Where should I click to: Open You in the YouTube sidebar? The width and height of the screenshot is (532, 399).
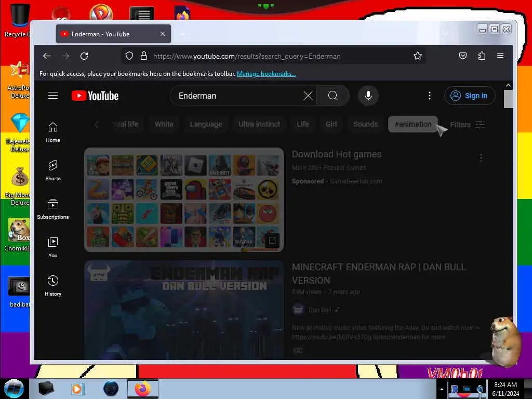(x=53, y=247)
